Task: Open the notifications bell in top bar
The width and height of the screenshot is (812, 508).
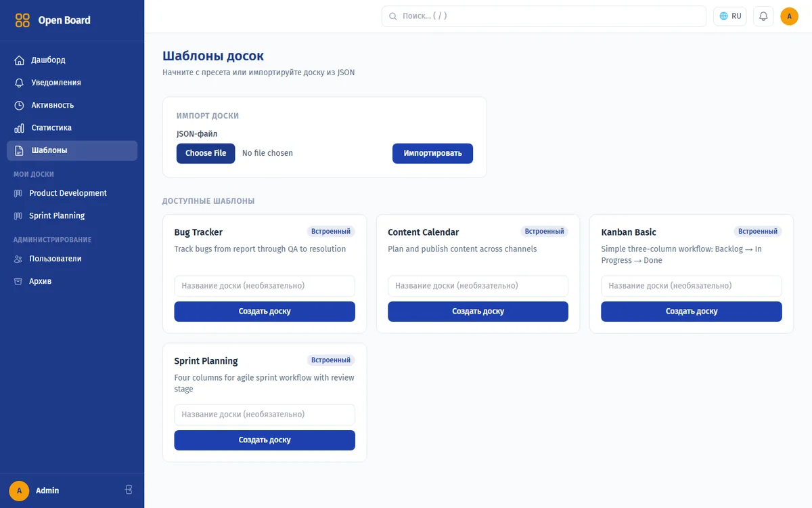Action: tap(763, 16)
